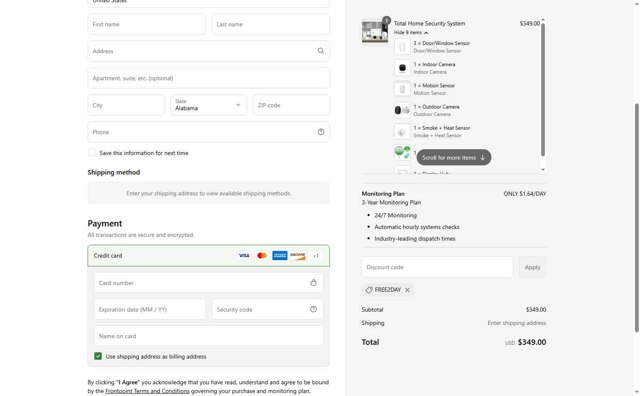Focus the Apartment, suite, etc. field
The height and width of the screenshot is (396, 640).
pos(208,78)
